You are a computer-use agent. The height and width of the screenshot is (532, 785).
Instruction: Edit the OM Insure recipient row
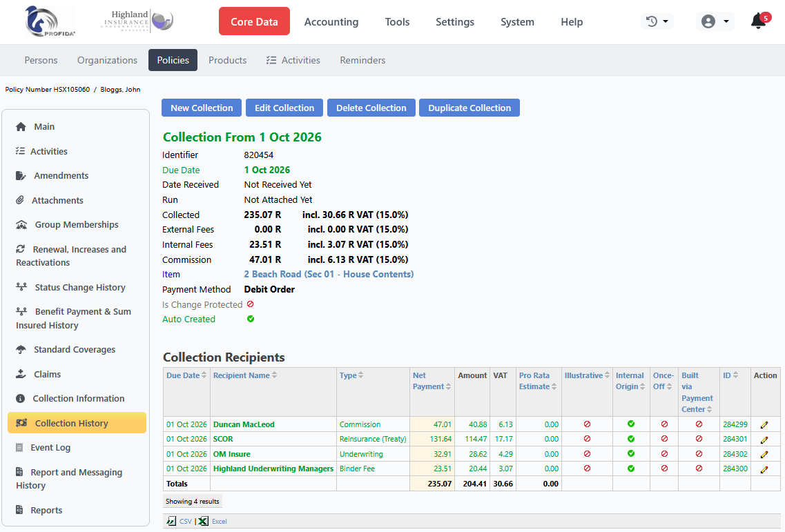764,455
